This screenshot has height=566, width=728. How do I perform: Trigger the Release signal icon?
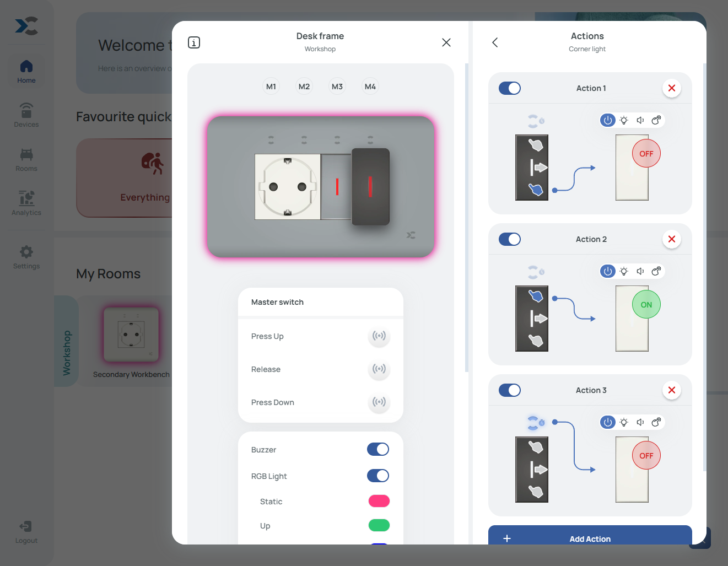[x=379, y=369]
